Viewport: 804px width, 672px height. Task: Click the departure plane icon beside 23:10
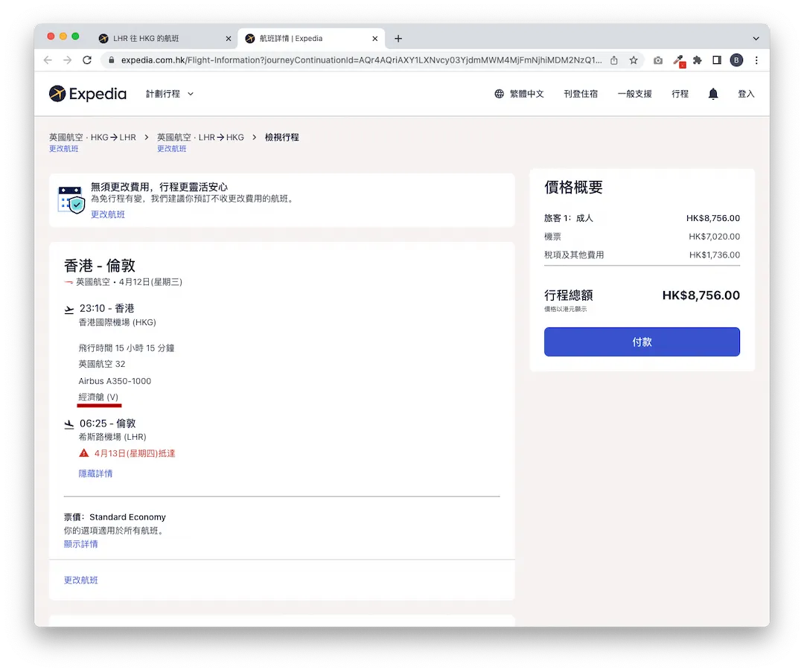coord(69,309)
